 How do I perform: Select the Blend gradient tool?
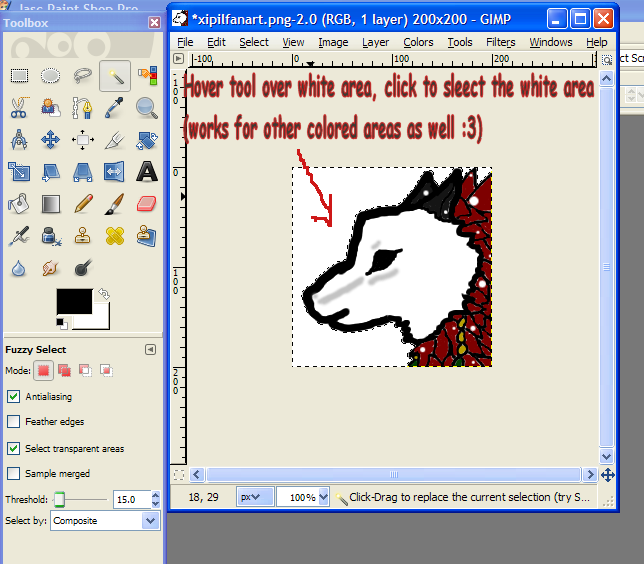pyautogui.click(x=51, y=204)
